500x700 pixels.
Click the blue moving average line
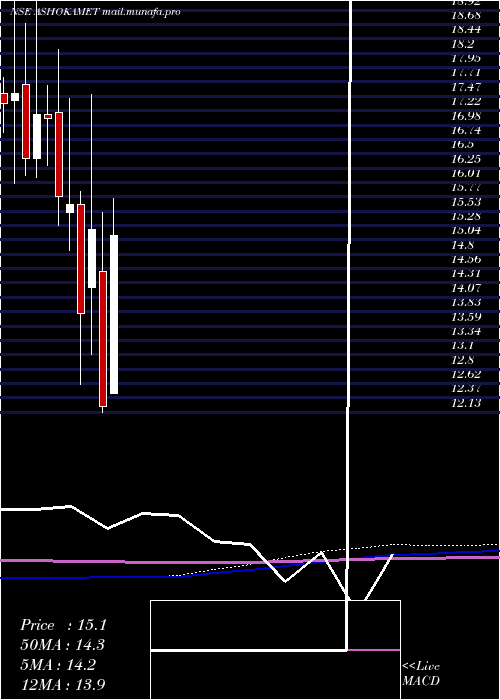point(250,568)
